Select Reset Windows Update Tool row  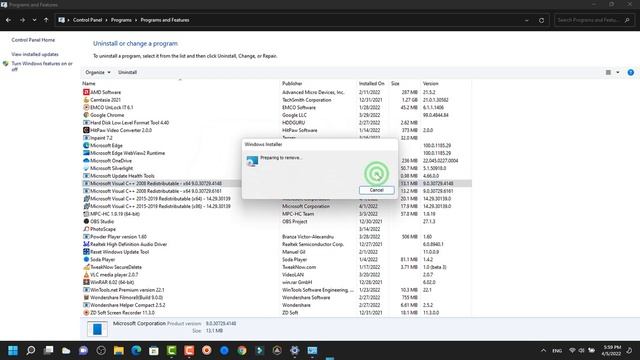click(277, 252)
